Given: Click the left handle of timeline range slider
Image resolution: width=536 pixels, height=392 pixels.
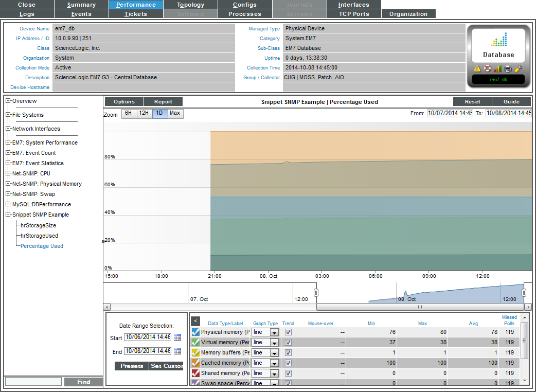Looking at the screenshot, I should 316,293.
